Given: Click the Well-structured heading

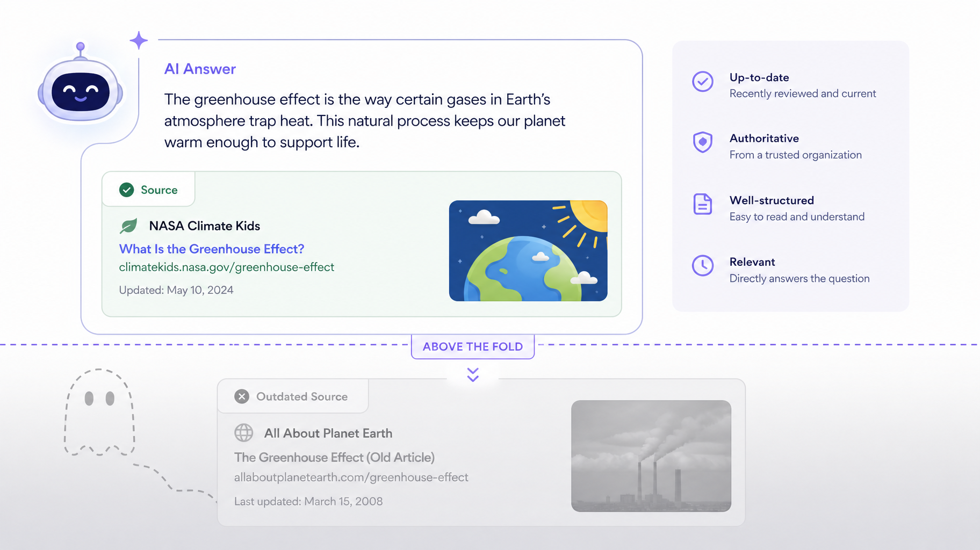Looking at the screenshot, I should pos(772,200).
